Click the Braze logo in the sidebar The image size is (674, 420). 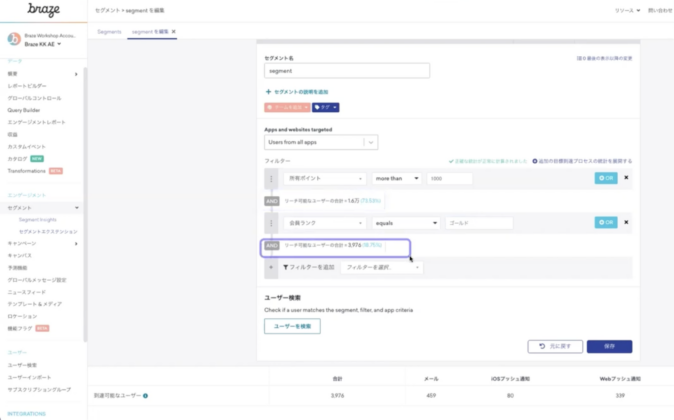(x=32, y=11)
